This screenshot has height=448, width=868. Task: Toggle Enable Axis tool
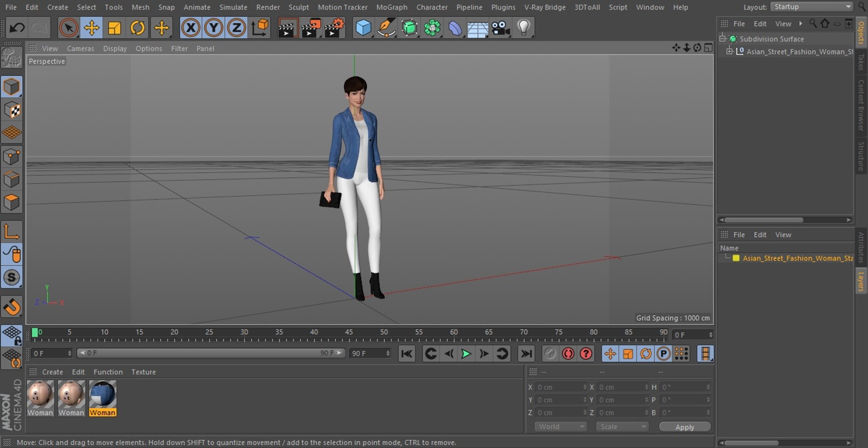pos(11,231)
